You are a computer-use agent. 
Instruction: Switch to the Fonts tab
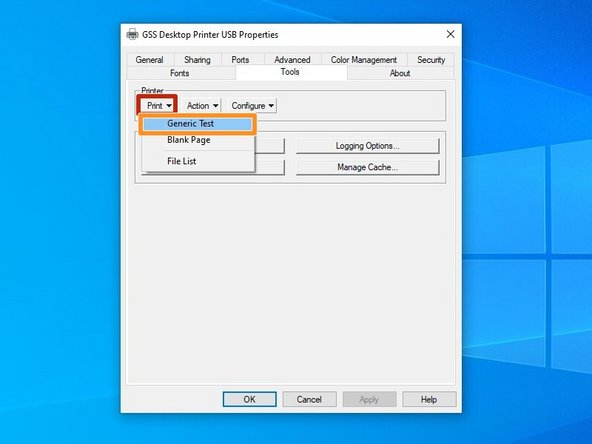pos(180,73)
